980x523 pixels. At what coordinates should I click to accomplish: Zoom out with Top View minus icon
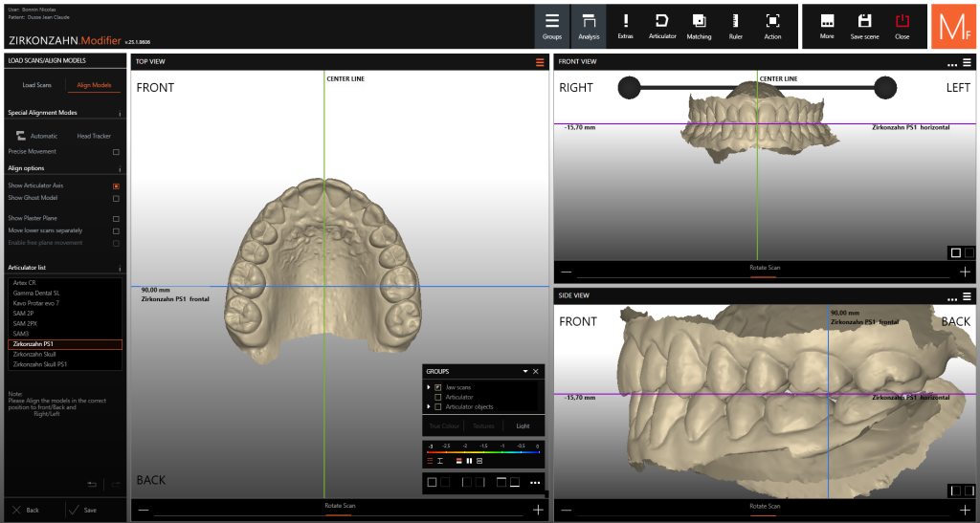[144, 510]
